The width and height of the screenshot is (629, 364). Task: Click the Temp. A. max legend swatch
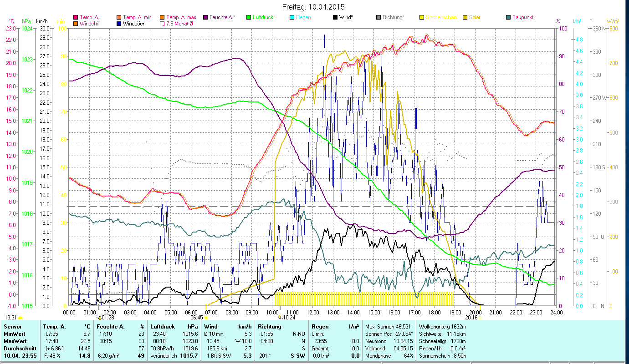[162, 18]
